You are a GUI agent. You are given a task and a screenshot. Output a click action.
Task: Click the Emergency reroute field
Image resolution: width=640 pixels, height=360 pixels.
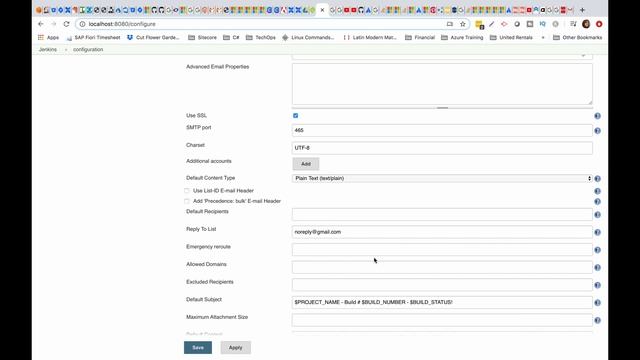coord(442,249)
